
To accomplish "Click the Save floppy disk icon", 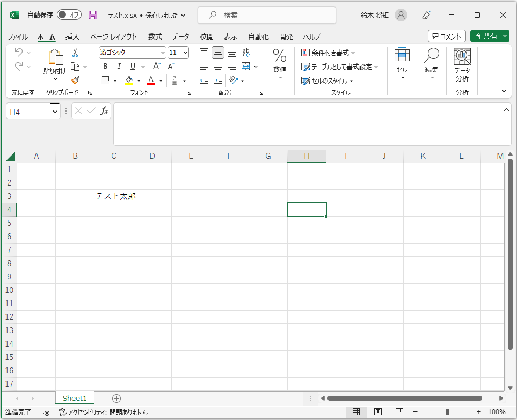I will tap(93, 15).
